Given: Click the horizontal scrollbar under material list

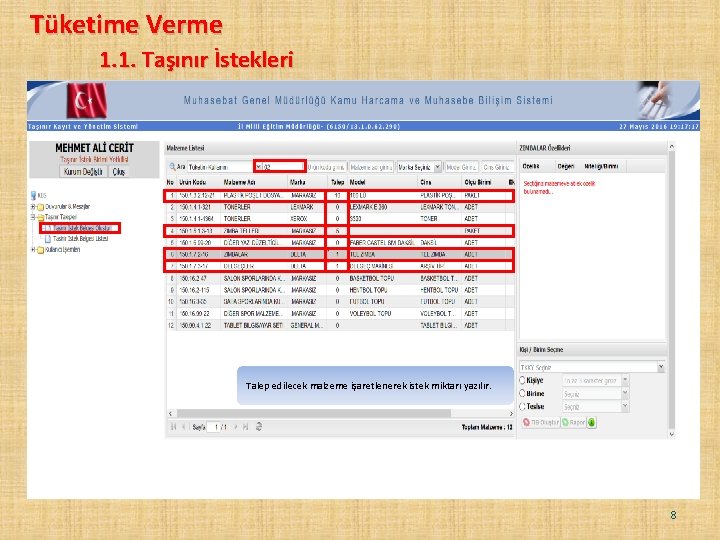Looking at the screenshot, I should [x=314, y=413].
